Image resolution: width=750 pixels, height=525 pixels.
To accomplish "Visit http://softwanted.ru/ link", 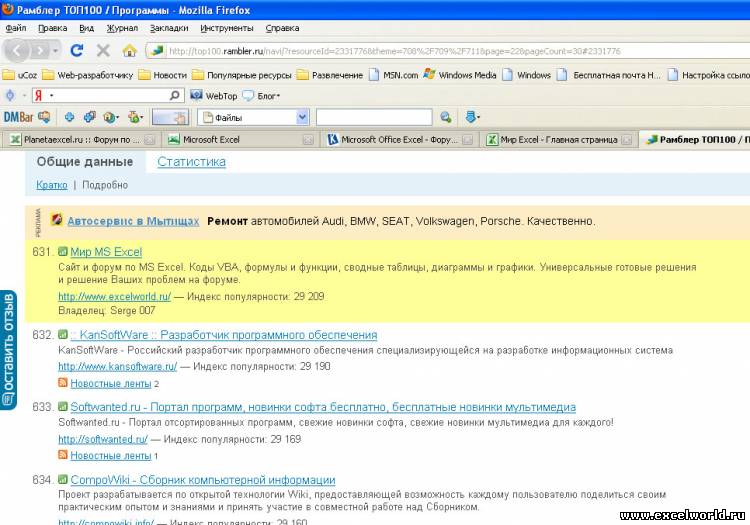I will pos(103,439).
